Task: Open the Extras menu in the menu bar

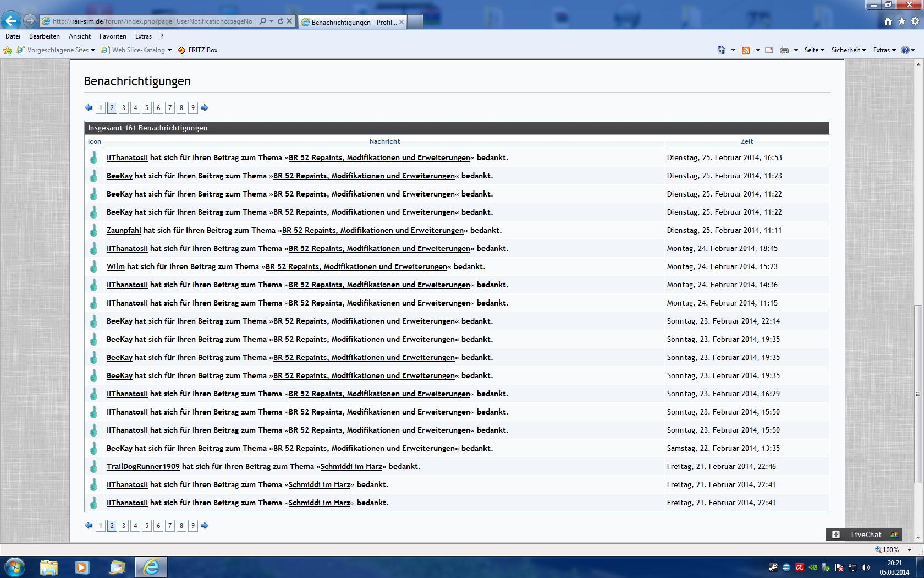Action: tap(144, 36)
